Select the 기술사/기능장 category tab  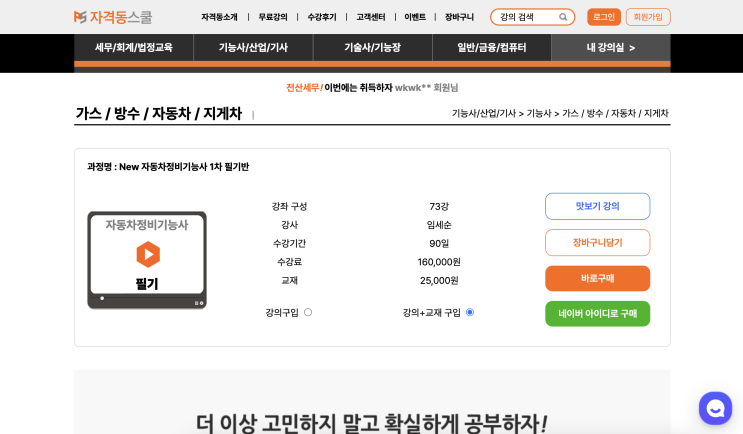pos(372,47)
